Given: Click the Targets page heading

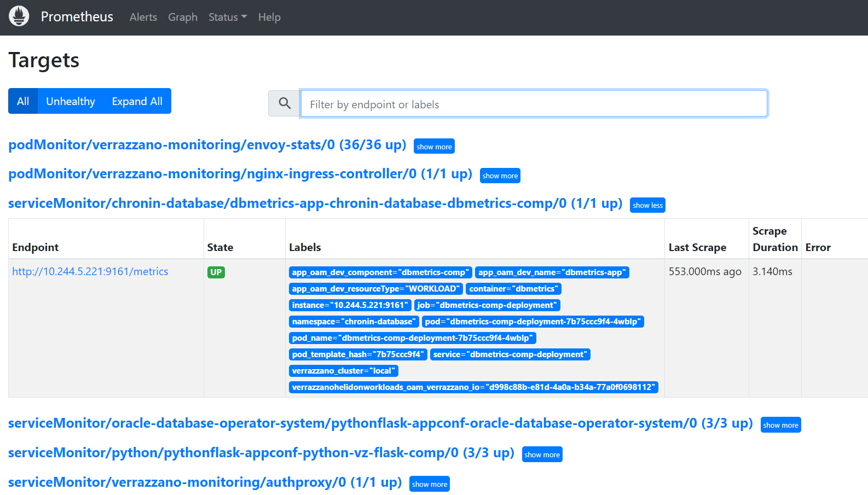Looking at the screenshot, I should pyautogui.click(x=44, y=60).
